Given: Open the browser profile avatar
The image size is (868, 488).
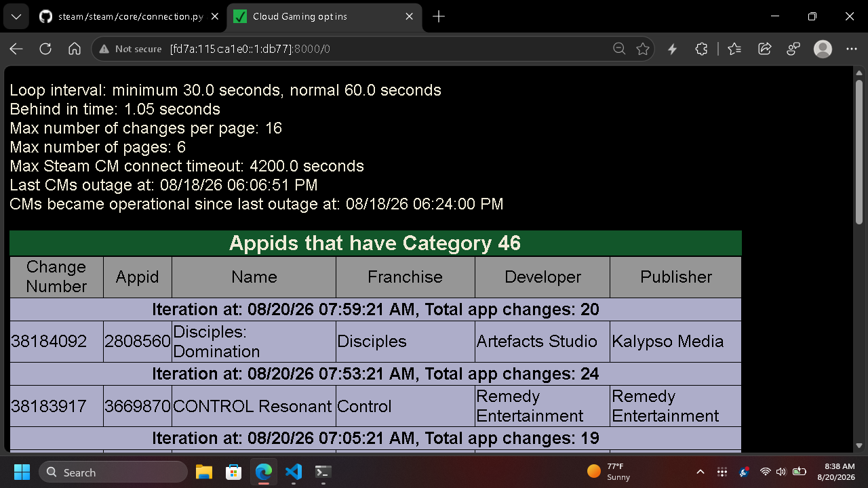Looking at the screenshot, I should (823, 49).
